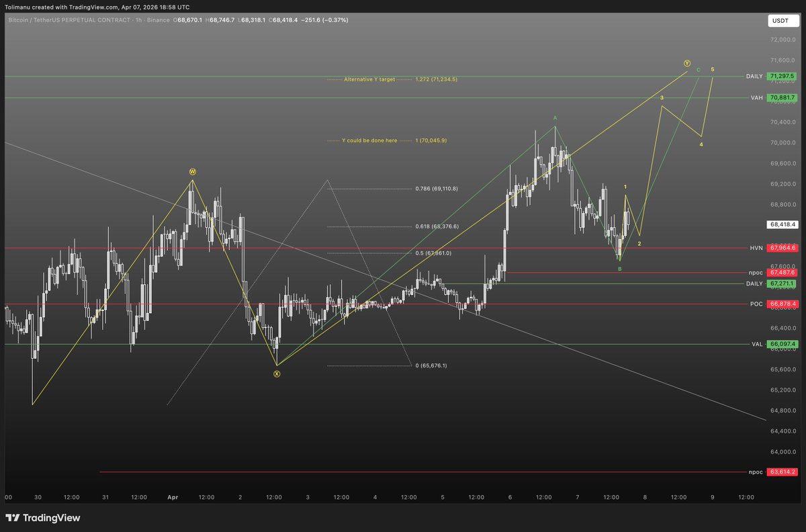Select yellow wave label 3
The width and height of the screenshot is (806, 532).
662,98
